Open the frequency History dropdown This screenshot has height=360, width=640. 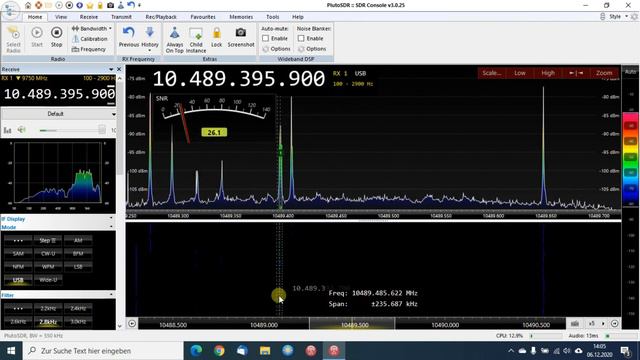coord(150,39)
